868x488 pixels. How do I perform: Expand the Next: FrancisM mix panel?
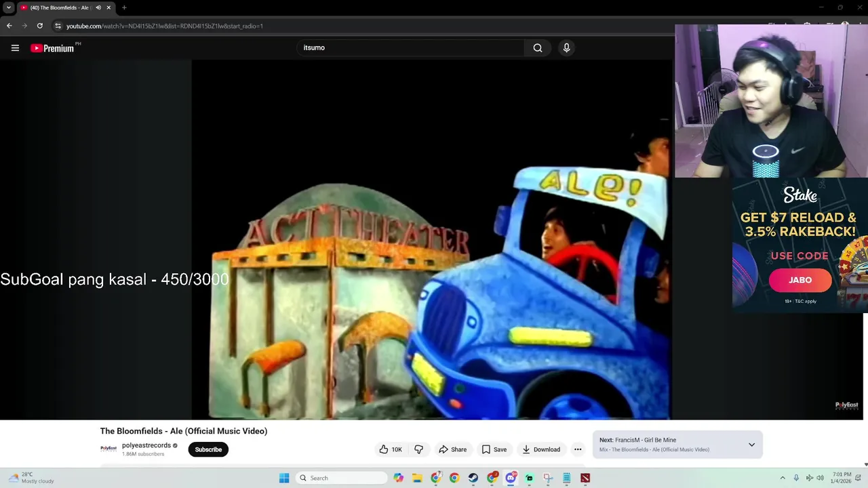[751, 445]
